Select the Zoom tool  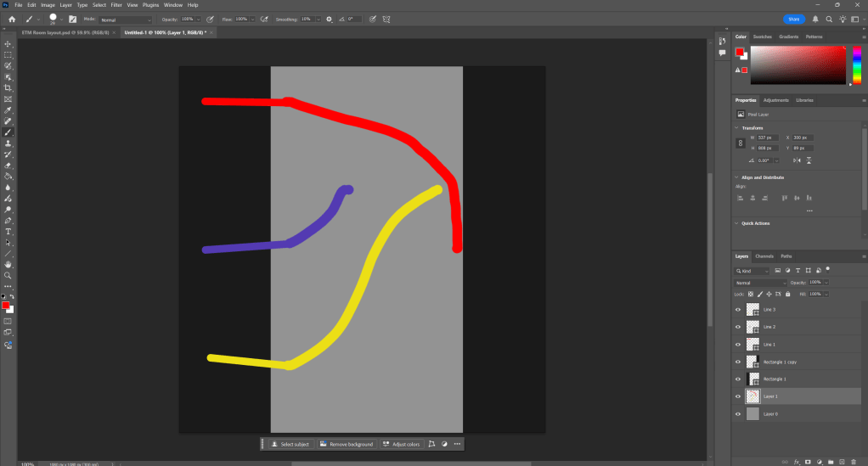8,276
